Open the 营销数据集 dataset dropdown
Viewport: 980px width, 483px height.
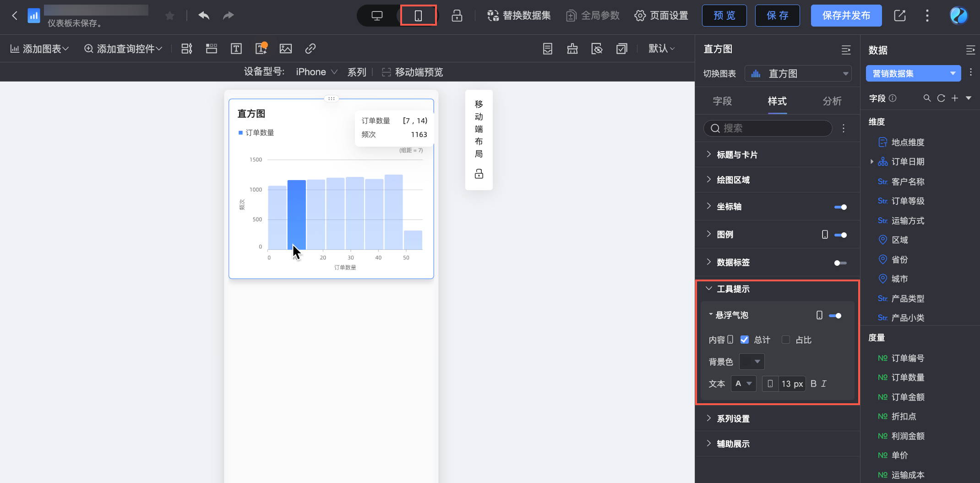pos(914,73)
